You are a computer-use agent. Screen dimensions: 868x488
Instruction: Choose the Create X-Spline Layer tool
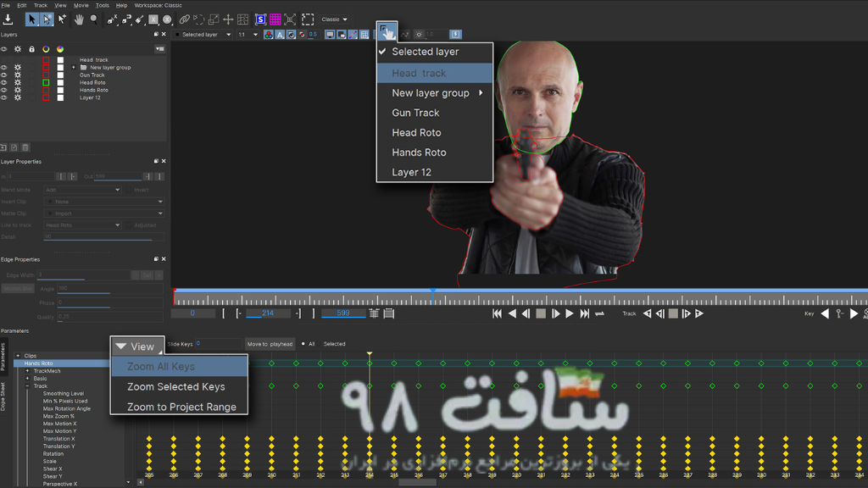tap(112, 19)
